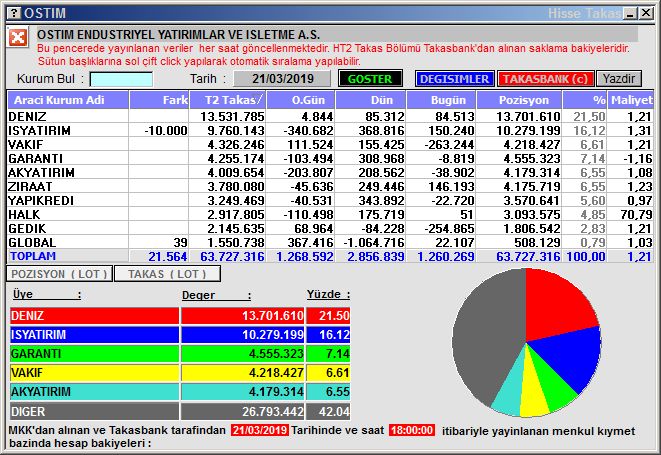Viewport: 661px width, 455px height.
Task: Sort by the T2 Takas column header
Action: [228, 100]
